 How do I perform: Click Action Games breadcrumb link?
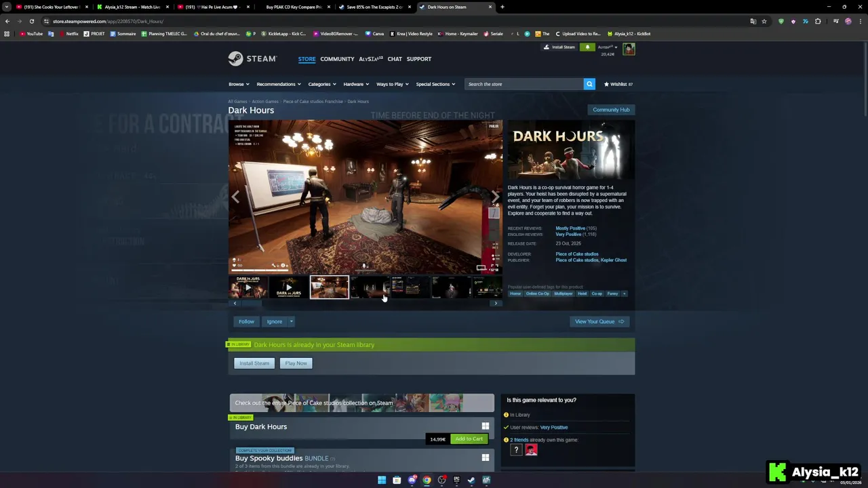(x=265, y=102)
